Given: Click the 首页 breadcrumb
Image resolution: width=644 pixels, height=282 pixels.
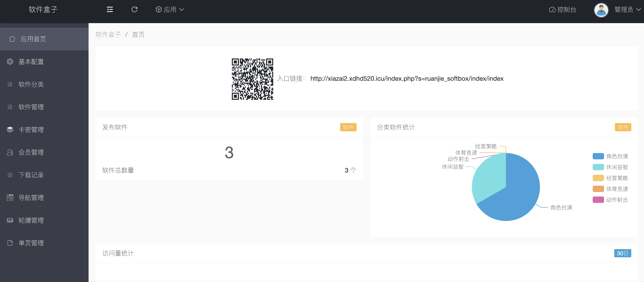Looking at the screenshot, I should [x=138, y=34].
